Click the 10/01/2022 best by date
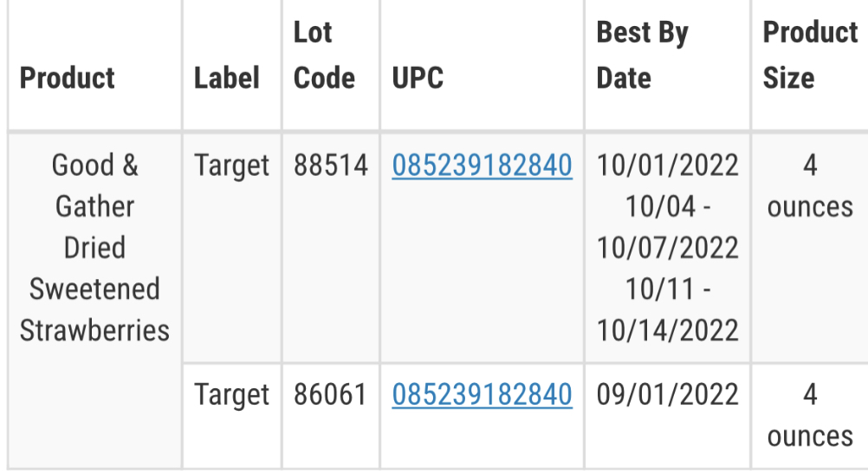This screenshot has width=868, height=474. pyautogui.click(x=668, y=166)
